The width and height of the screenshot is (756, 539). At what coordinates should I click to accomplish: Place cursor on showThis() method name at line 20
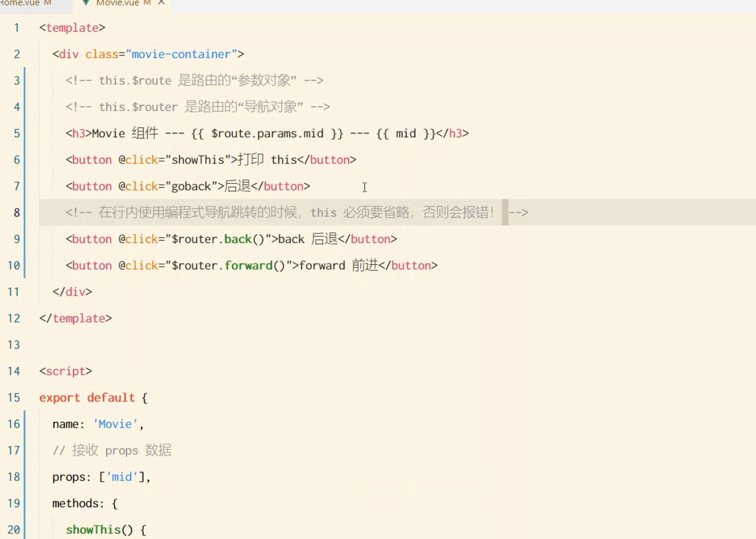[x=93, y=530]
